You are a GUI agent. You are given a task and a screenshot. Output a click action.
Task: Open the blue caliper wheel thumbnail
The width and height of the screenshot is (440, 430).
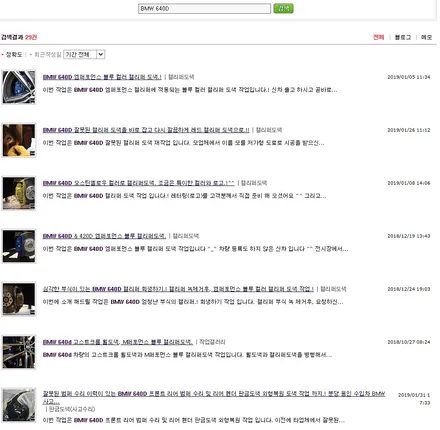point(19,87)
